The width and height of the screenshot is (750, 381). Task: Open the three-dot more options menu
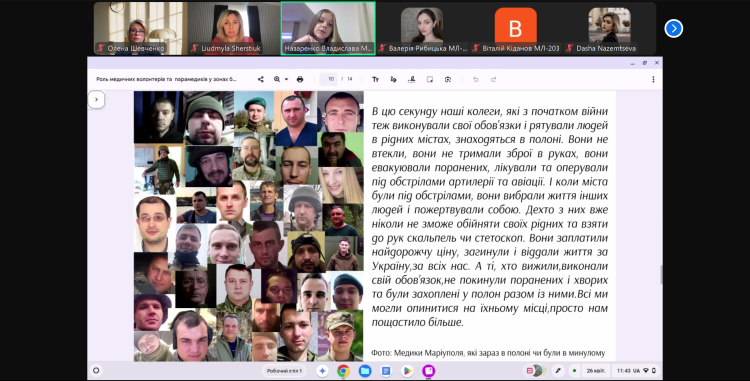point(653,79)
